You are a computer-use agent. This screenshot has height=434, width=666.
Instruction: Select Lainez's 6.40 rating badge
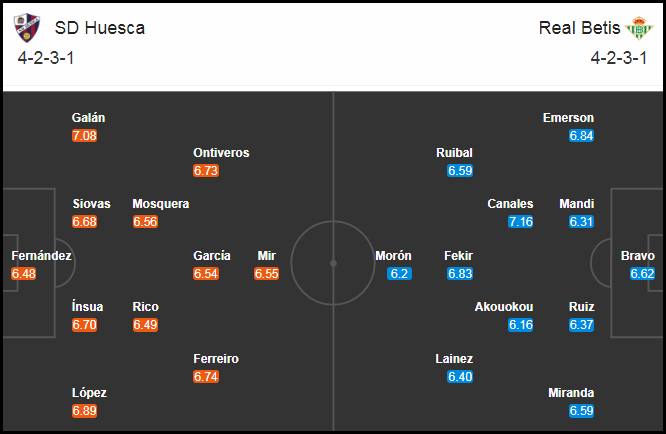pyautogui.click(x=460, y=377)
